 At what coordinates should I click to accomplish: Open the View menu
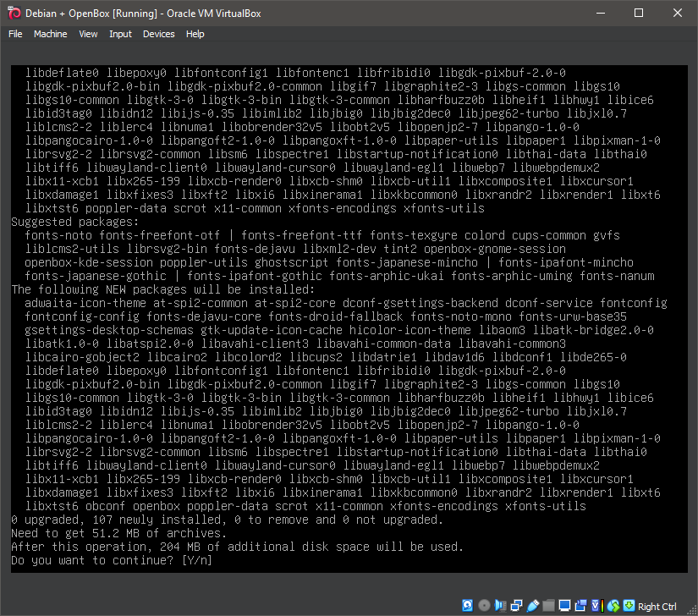point(88,34)
